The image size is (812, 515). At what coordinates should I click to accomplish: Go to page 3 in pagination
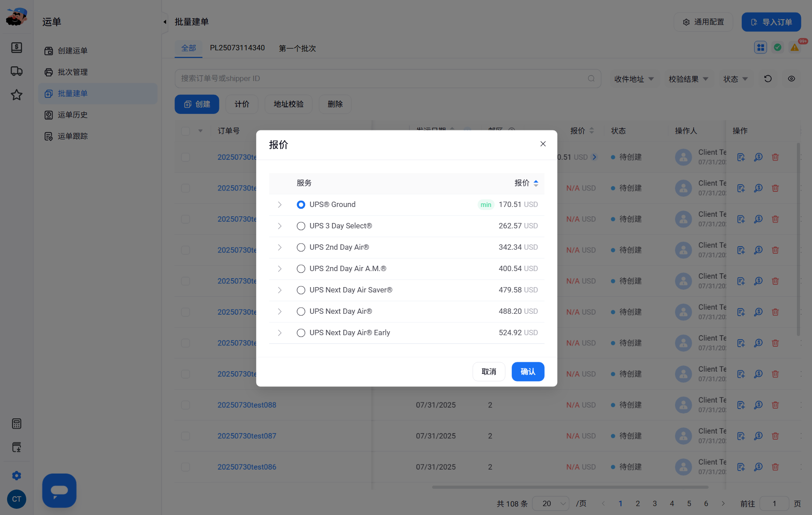tap(654, 503)
